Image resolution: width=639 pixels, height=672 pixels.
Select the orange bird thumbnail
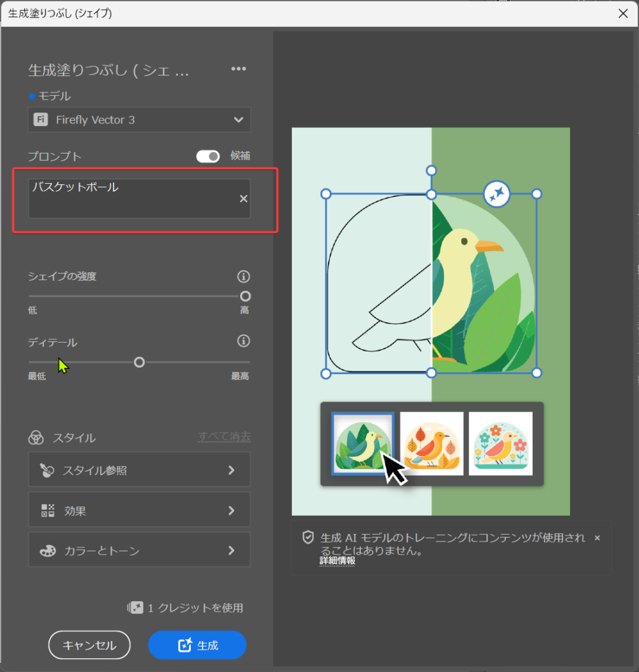[432, 444]
